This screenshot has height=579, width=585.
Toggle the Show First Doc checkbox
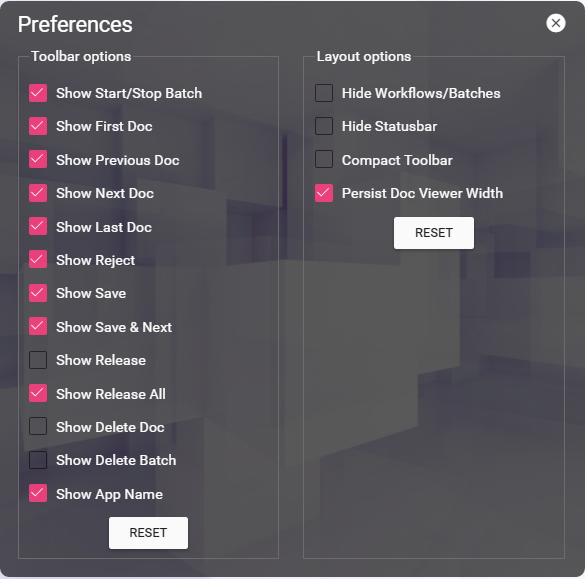tap(38, 126)
